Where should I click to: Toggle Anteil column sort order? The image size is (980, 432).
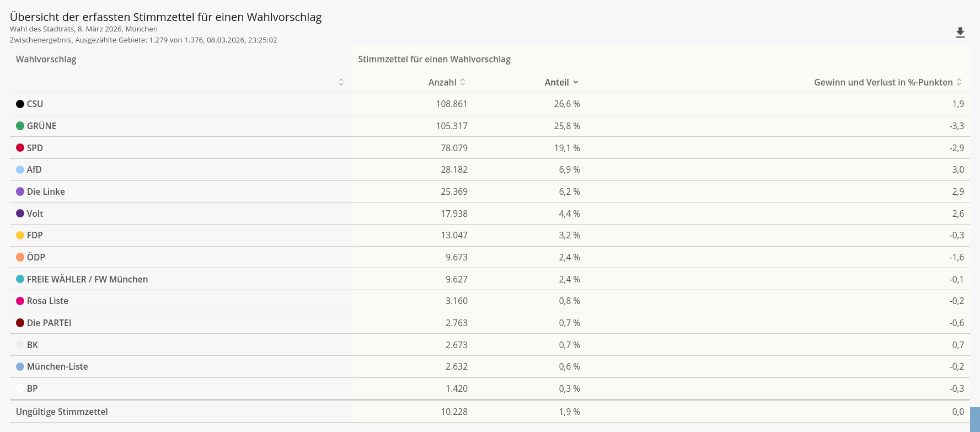(x=575, y=82)
